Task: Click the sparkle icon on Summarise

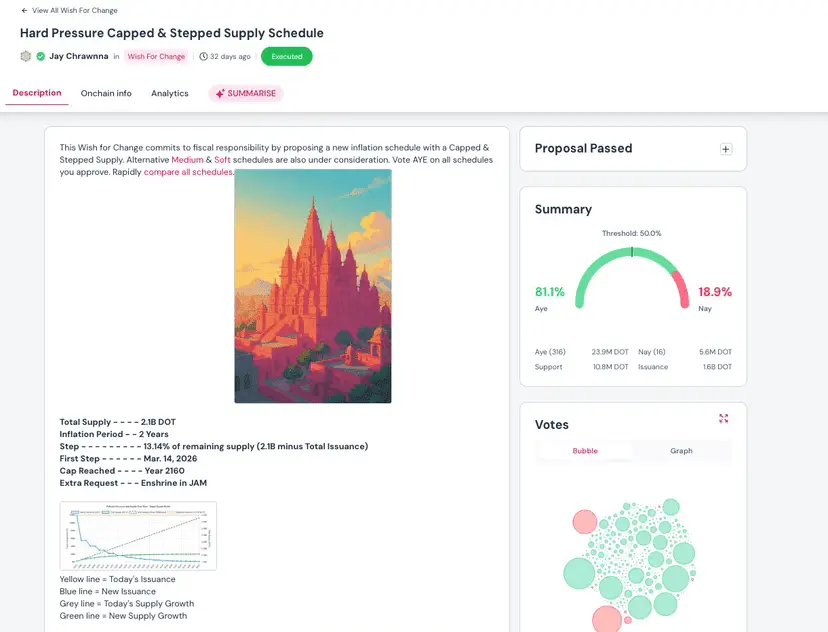Action: click(x=220, y=93)
